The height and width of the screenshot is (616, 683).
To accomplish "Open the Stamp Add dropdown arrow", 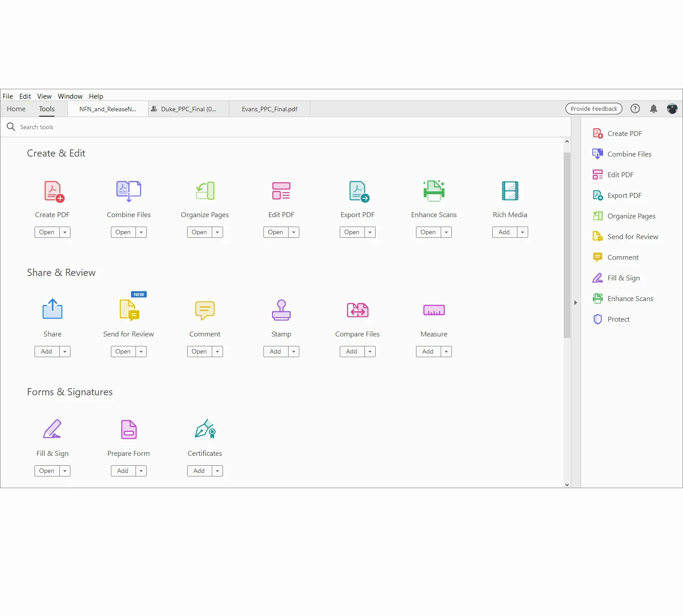I will tap(294, 352).
